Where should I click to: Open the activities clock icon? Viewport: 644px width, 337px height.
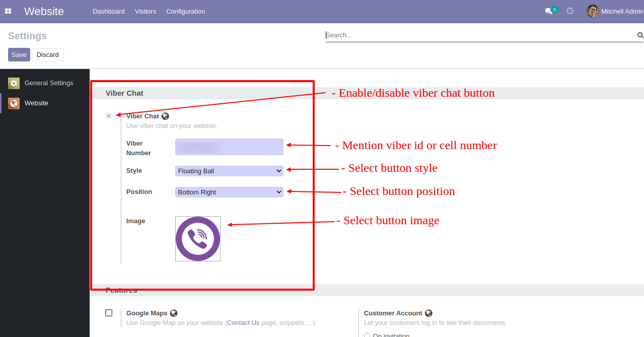point(570,11)
